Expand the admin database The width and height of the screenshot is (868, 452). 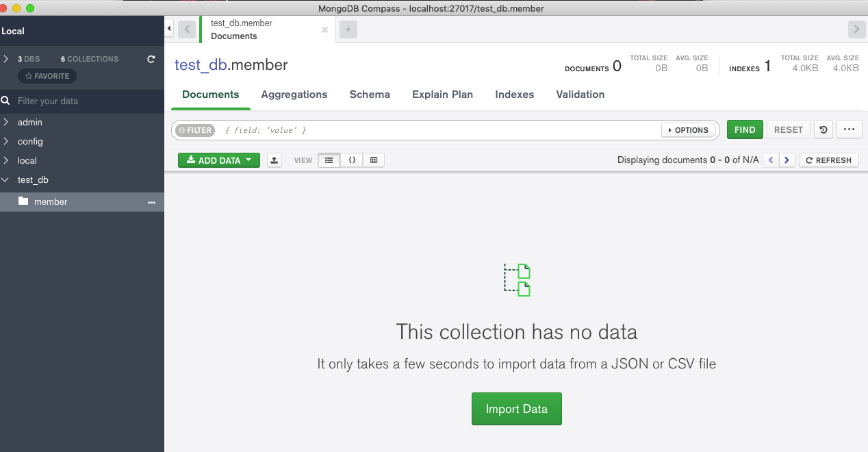click(x=5, y=123)
